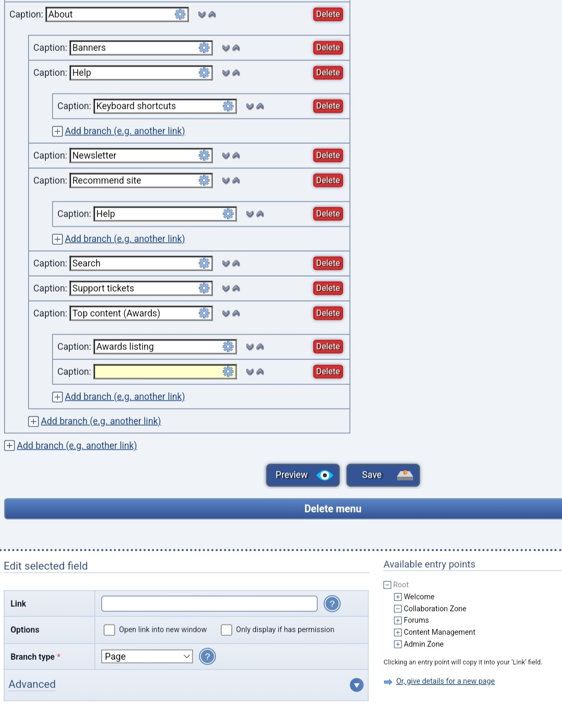Click gear icon in Top content (Awards)
Screen dimensions: 562x728
click(204, 313)
